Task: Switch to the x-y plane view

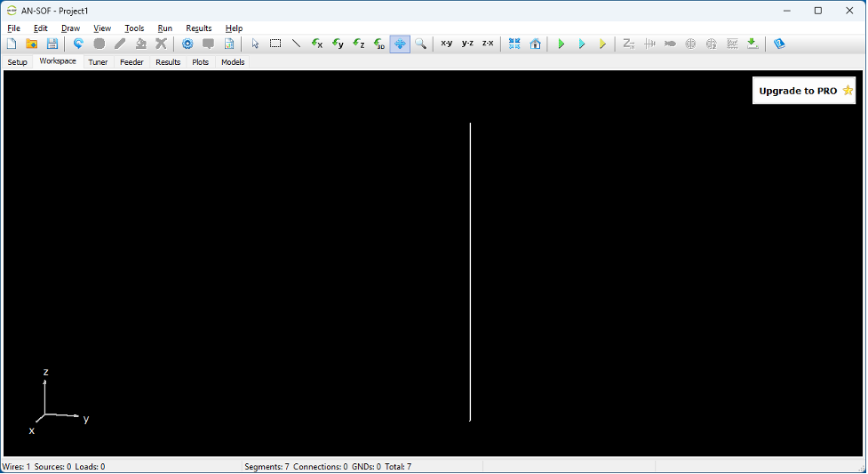Action: pyautogui.click(x=446, y=44)
